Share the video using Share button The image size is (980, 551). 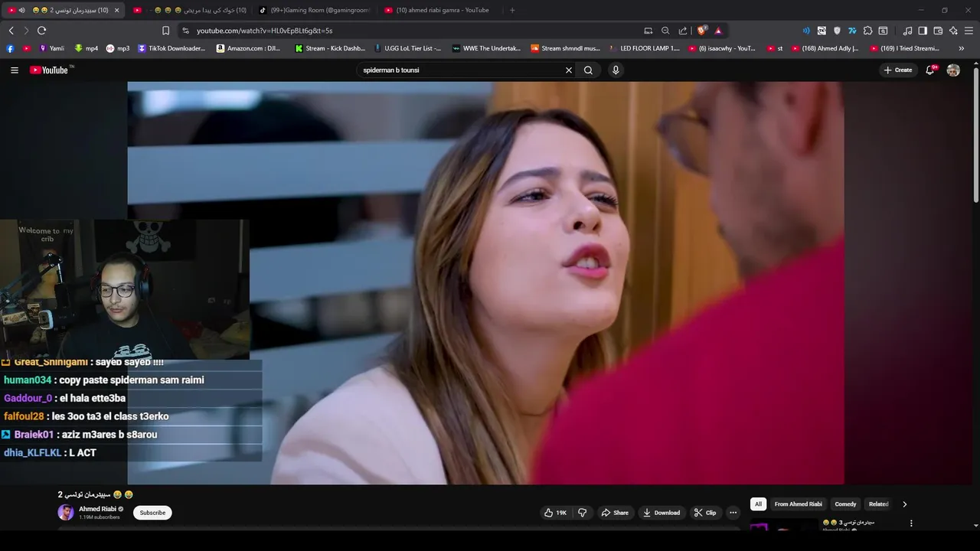[x=615, y=513]
